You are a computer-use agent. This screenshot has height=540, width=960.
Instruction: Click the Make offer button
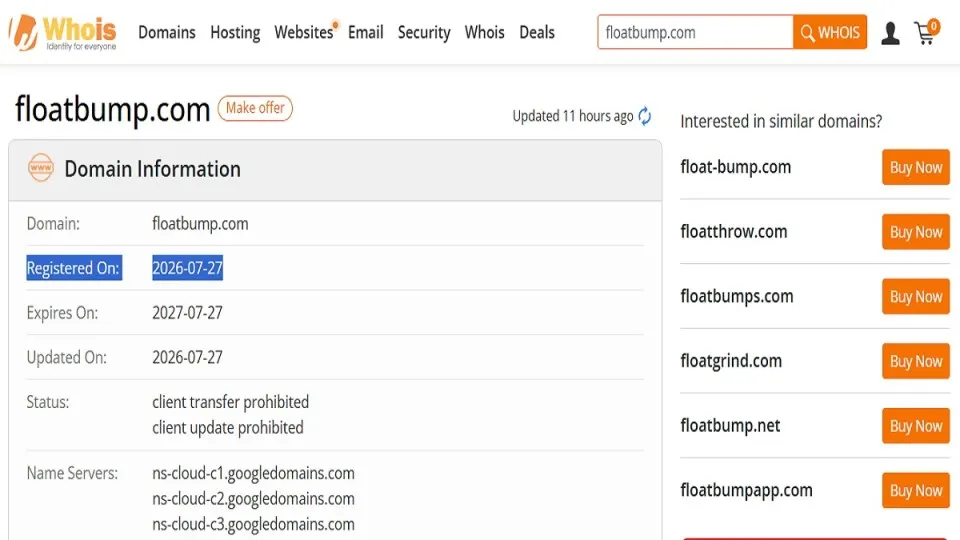[255, 108]
